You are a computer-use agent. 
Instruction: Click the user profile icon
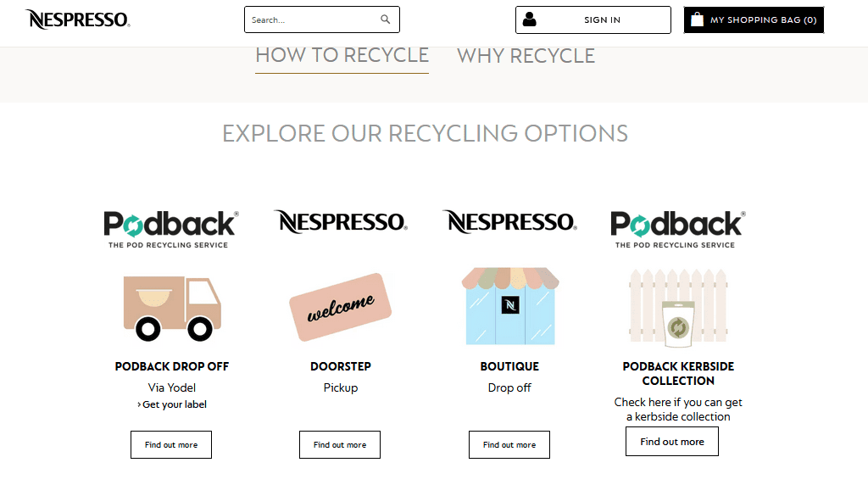(x=530, y=20)
